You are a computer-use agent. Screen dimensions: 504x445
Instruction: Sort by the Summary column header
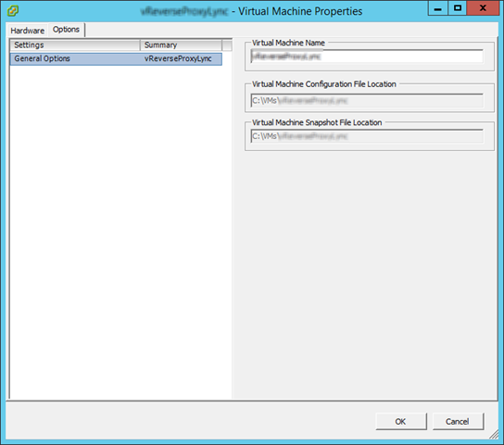tap(181, 45)
